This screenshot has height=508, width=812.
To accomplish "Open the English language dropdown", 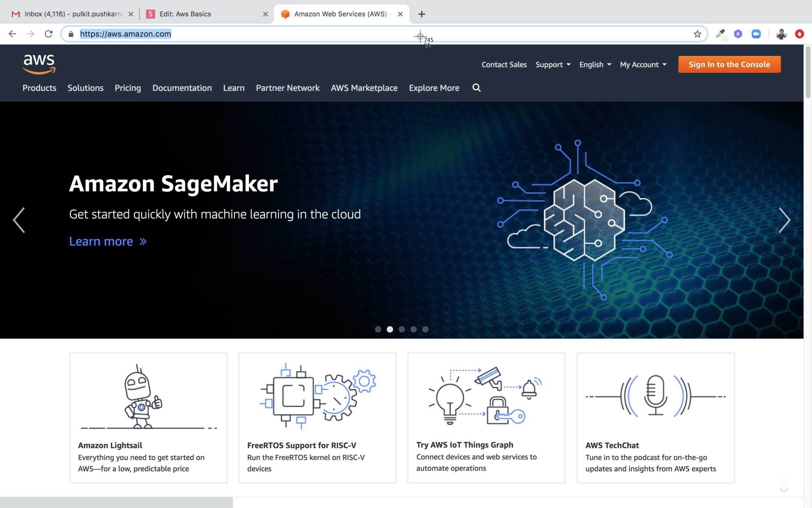I will point(595,65).
